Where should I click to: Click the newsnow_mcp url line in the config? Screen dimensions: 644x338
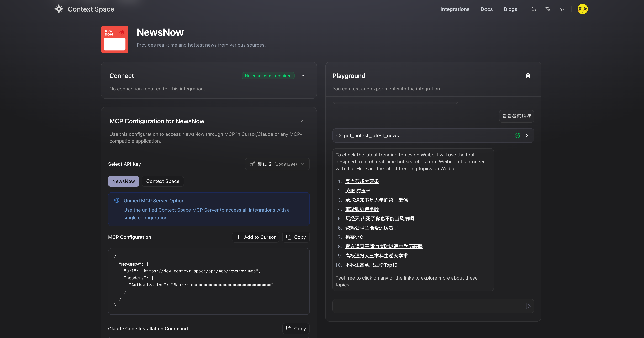(192, 271)
